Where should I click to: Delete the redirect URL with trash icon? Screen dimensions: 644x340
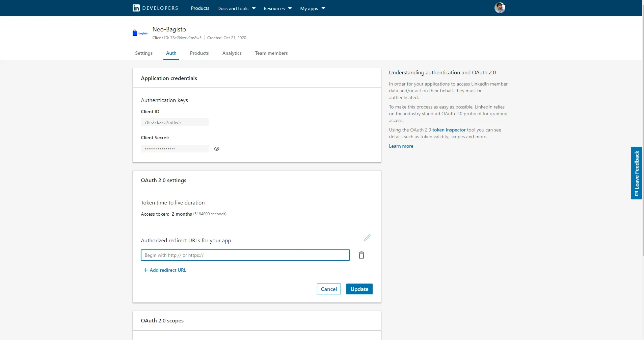[x=361, y=255]
